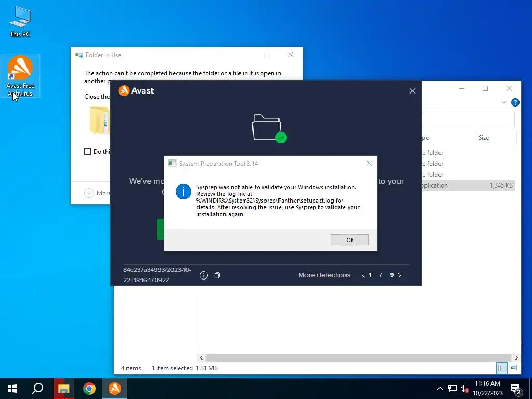This screenshot has height=399, width=532.
Task: Open the clock showing 11:16 AM
Action: point(487,389)
